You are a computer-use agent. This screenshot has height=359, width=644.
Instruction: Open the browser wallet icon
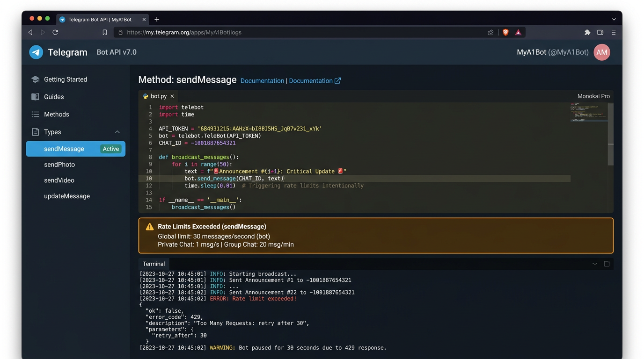tap(600, 32)
